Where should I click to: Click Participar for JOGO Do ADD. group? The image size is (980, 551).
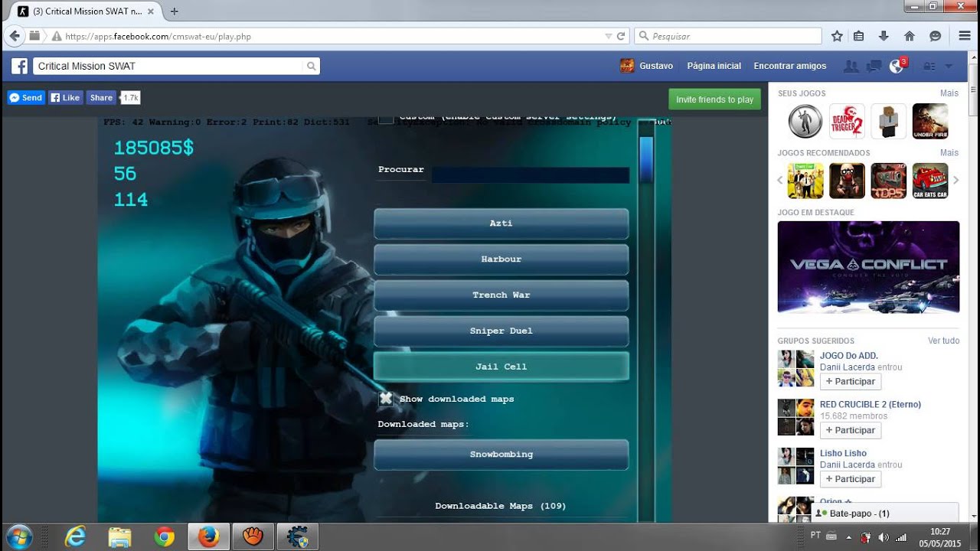(x=850, y=382)
